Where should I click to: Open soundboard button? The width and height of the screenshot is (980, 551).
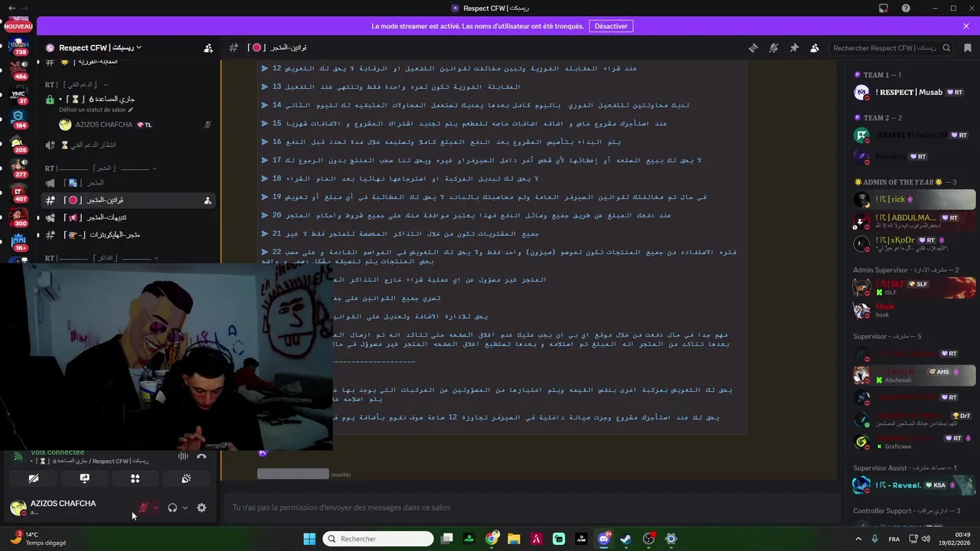tap(186, 478)
